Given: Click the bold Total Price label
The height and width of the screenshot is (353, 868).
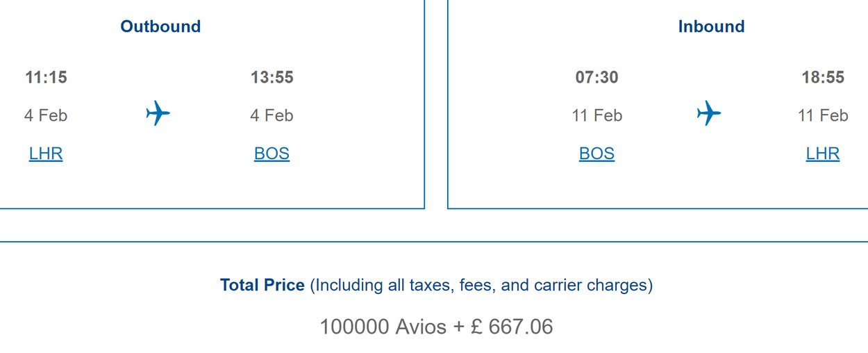Looking at the screenshot, I should tap(262, 285).
